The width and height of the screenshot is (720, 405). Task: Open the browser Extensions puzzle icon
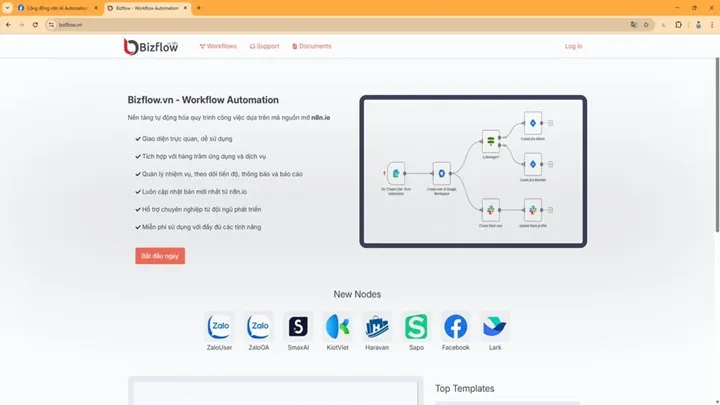click(x=679, y=24)
